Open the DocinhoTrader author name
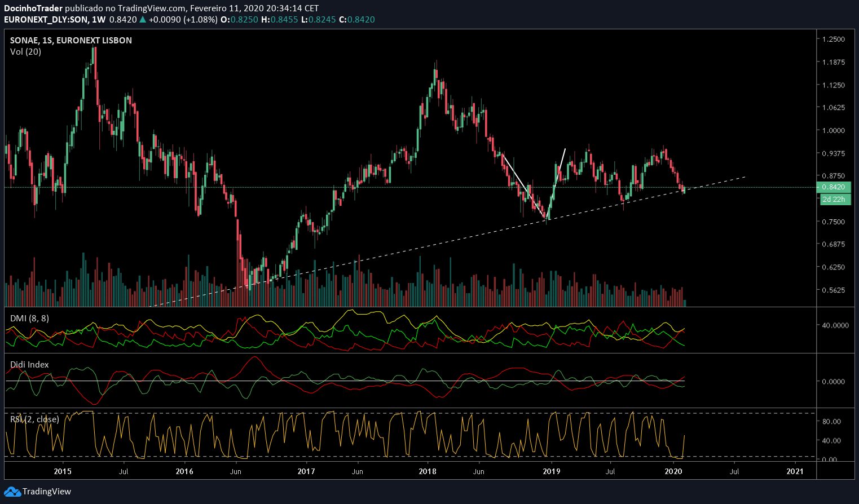 pyautogui.click(x=33, y=8)
